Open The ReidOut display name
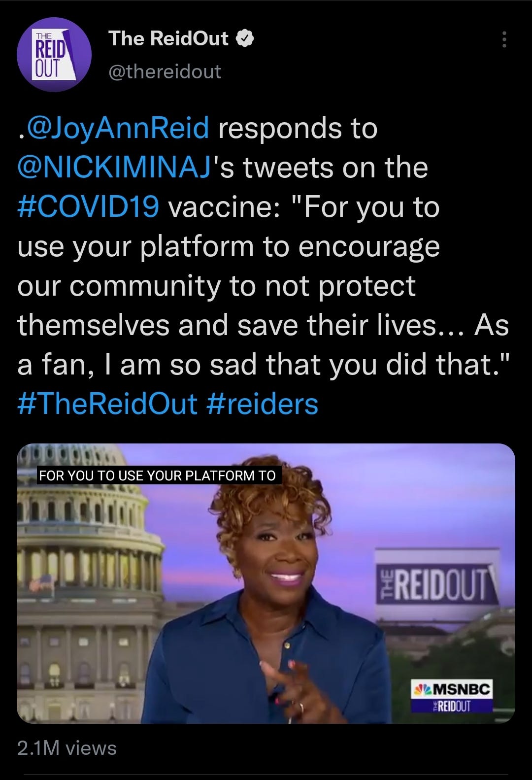 tap(168, 38)
